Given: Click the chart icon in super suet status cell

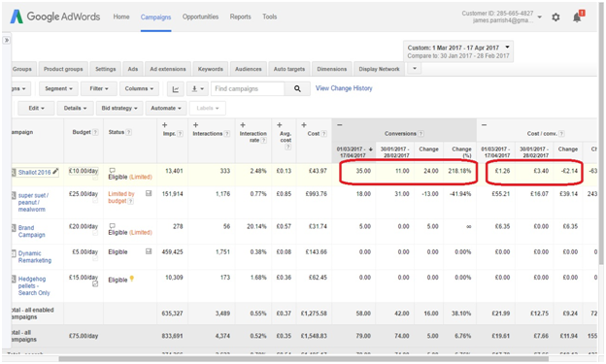Looking at the screenshot, I should pyautogui.click(x=149, y=193).
